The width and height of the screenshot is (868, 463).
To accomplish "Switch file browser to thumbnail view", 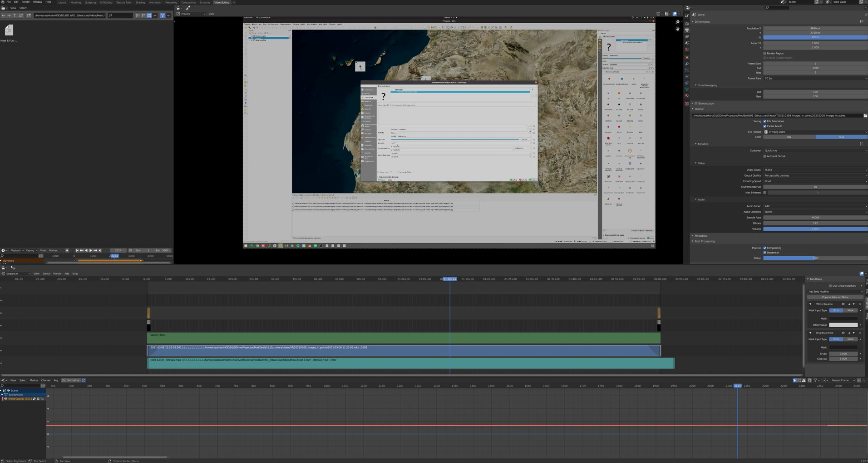I will (149, 15).
